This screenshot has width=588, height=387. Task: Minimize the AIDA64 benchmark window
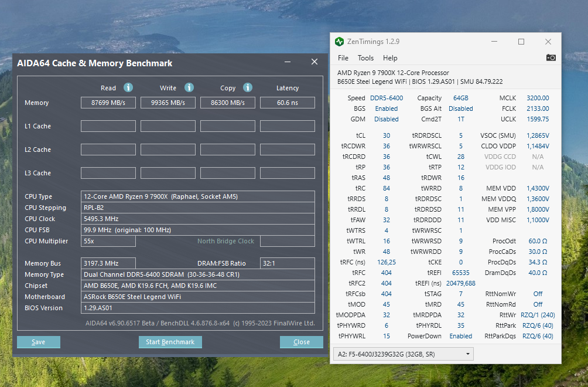click(288, 62)
